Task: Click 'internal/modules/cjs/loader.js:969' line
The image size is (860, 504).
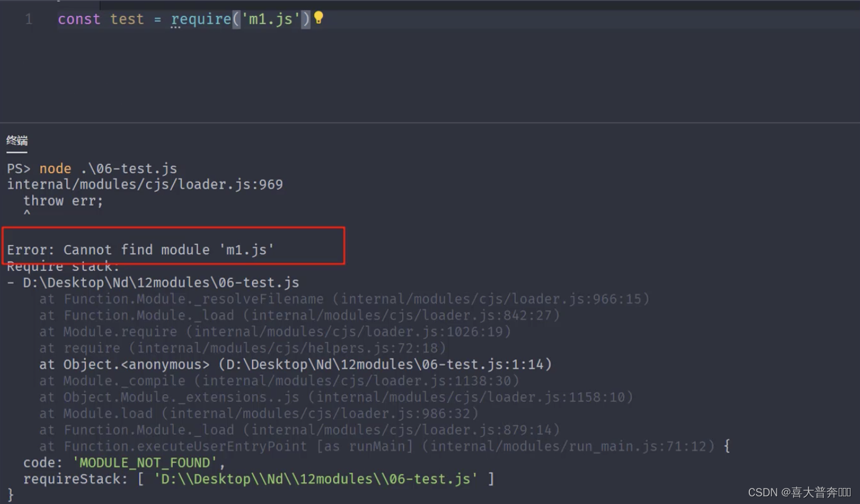Action: click(145, 185)
